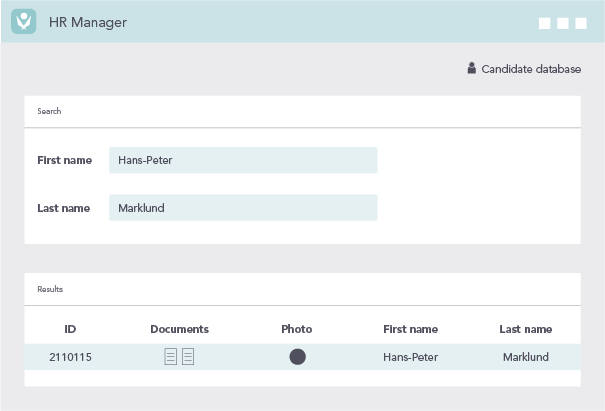Image resolution: width=605 pixels, height=411 pixels.
Task: Select the ID cell 2110115
Action: 70,357
